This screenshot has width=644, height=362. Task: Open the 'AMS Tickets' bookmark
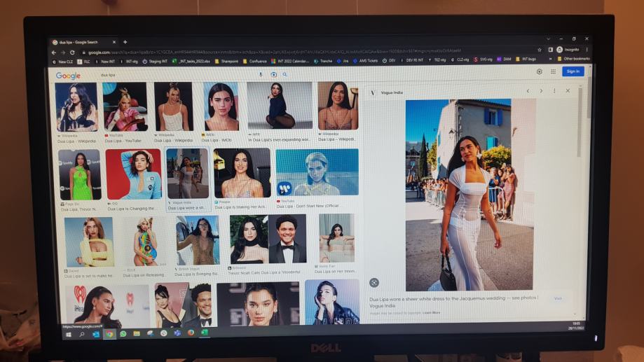(x=365, y=61)
